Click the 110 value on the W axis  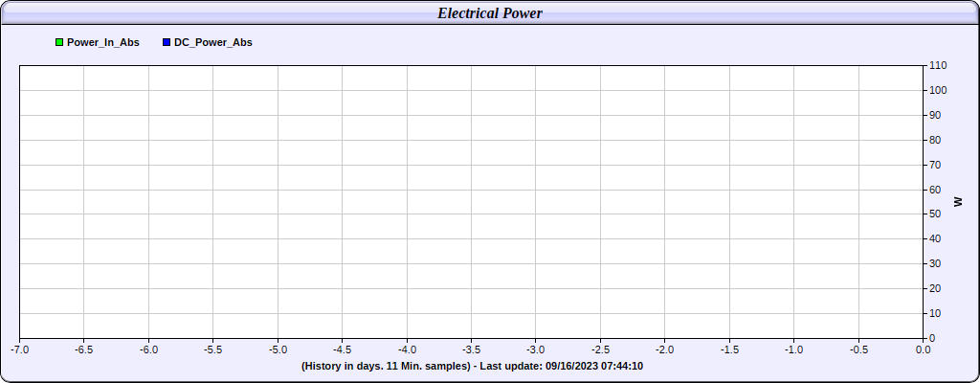point(938,66)
